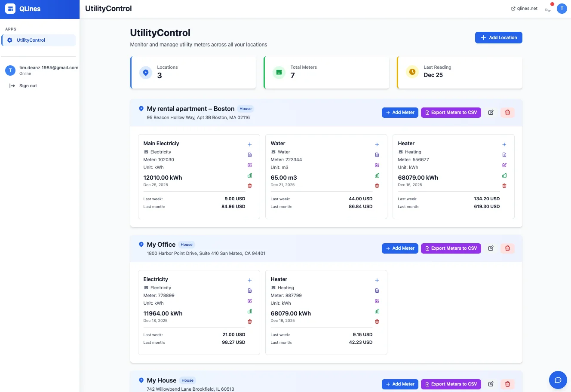Delete the My Office location
Image resolution: width=571 pixels, height=392 pixels.
507,248
